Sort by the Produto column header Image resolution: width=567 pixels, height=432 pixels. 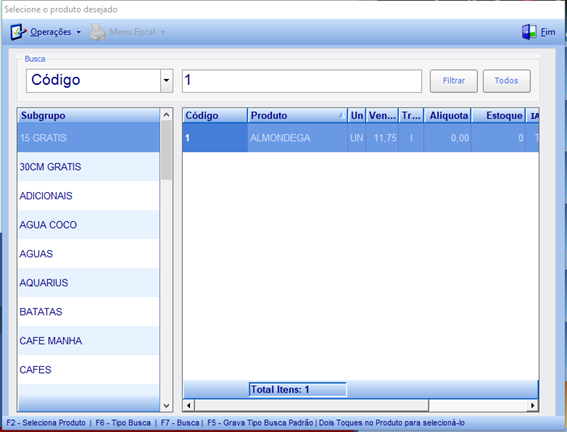click(297, 115)
